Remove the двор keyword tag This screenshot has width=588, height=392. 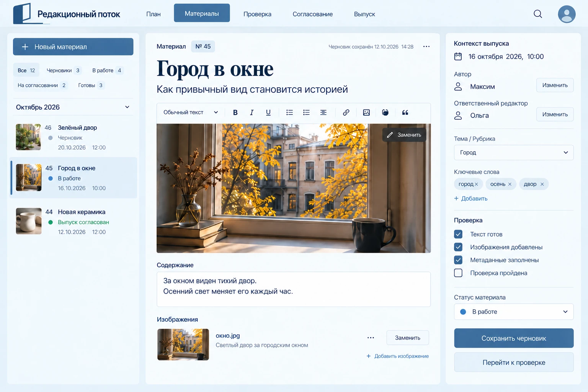pyautogui.click(x=542, y=184)
